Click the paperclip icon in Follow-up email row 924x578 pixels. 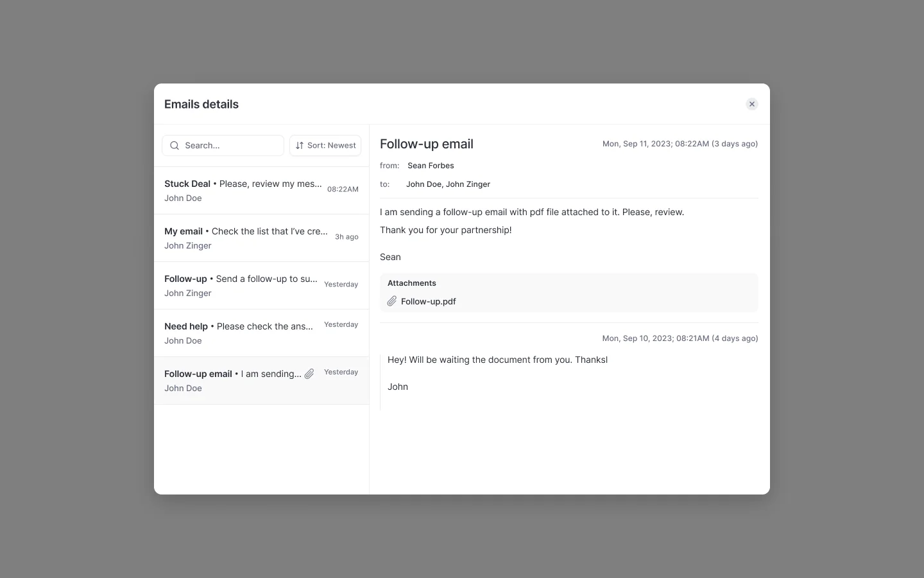click(309, 374)
